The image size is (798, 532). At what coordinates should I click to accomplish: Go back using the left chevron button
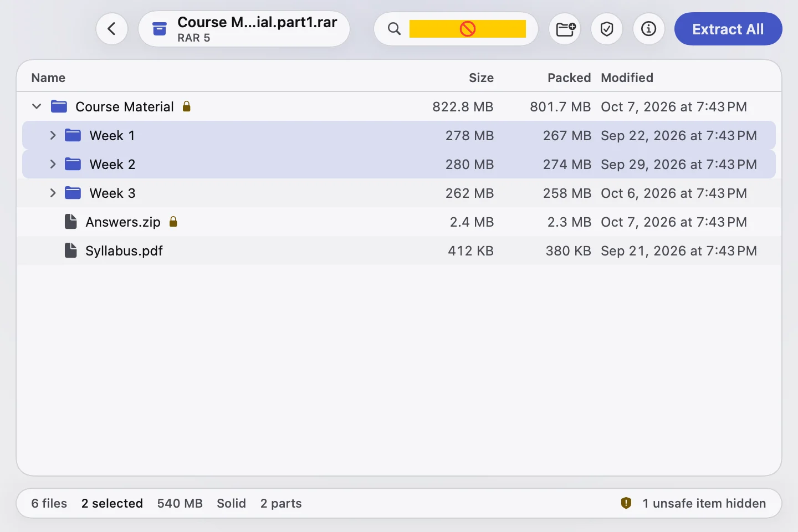coord(112,29)
